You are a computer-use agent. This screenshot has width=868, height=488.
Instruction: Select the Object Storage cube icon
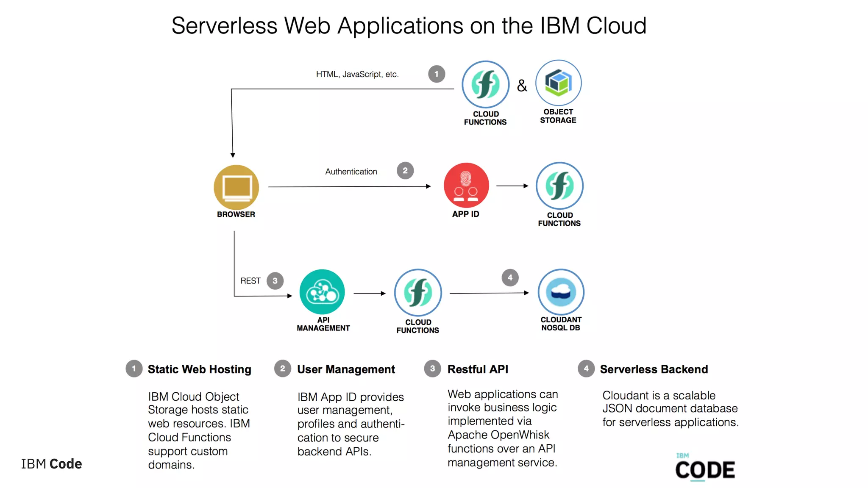pyautogui.click(x=558, y=83)
